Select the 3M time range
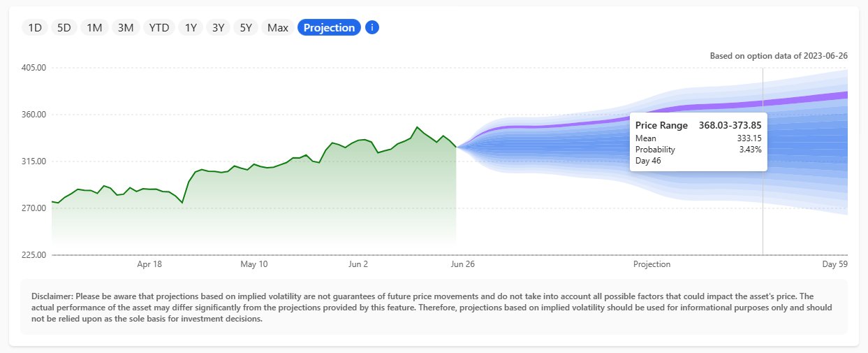The width and height of the screenshot is (868, 353). pyautogui.click(x=125, y=28)
